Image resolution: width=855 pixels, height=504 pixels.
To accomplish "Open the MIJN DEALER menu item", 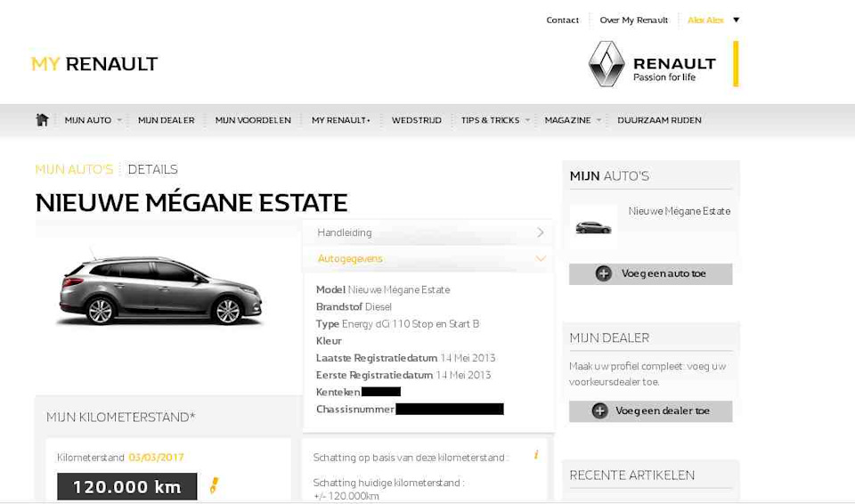I will (x=167, y=120).
